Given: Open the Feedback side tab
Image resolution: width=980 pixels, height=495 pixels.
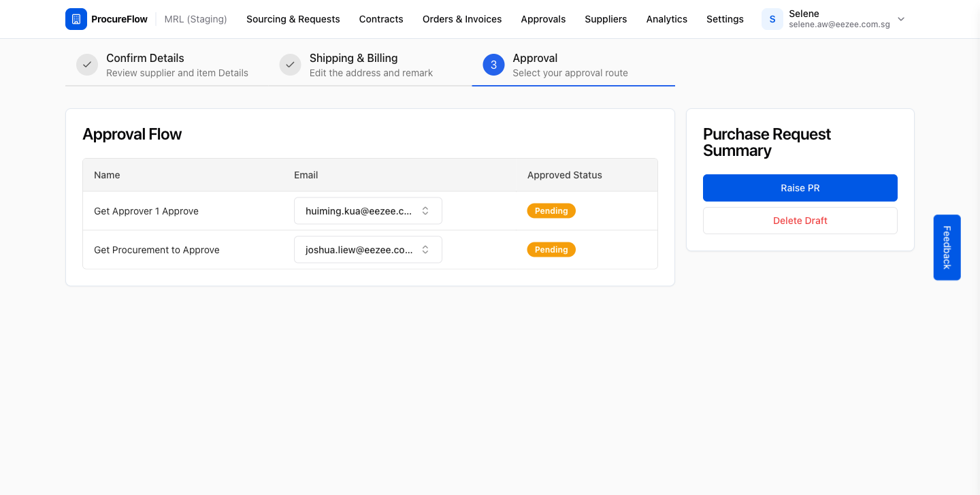Looking at the screenshot, I should click(947, 247).
